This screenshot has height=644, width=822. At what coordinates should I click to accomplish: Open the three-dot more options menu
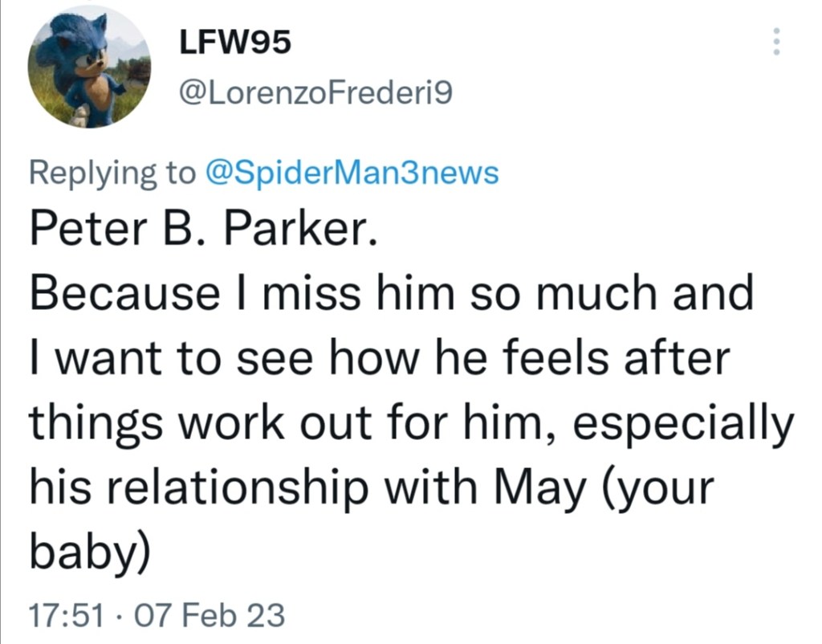(x=776, y=42)
